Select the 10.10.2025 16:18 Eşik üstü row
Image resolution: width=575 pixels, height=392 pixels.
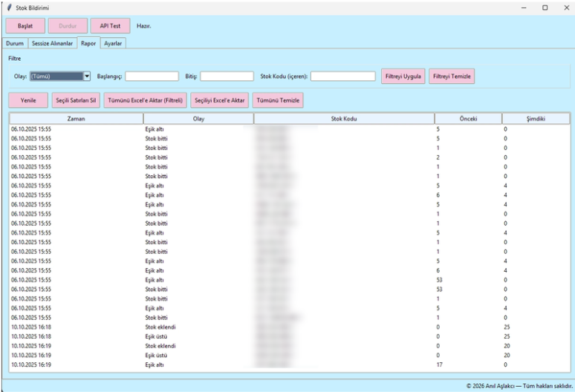290,336
